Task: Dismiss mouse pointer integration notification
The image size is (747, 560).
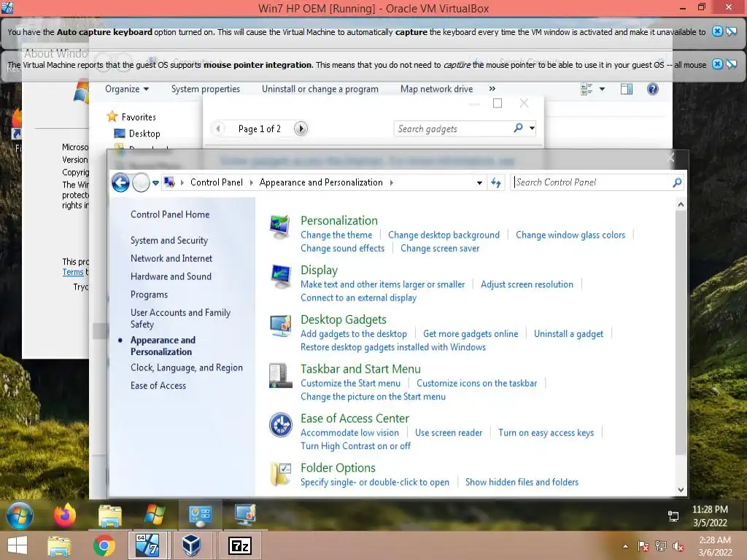Action: 717,64
